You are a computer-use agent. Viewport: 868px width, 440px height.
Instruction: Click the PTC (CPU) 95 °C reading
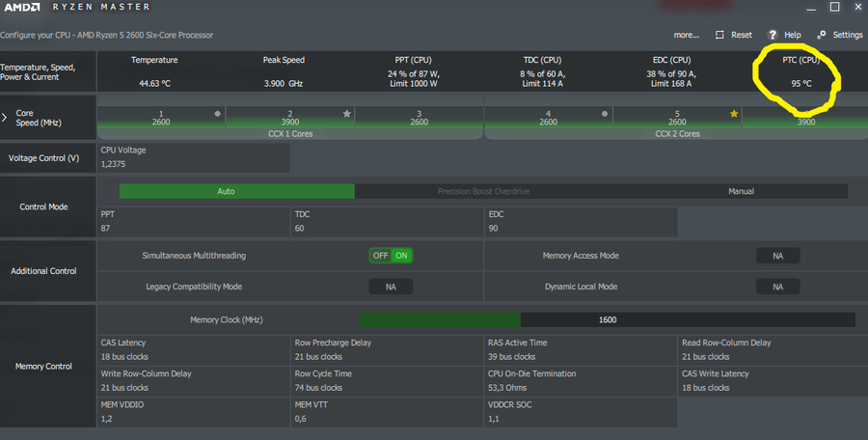[801, 84]
